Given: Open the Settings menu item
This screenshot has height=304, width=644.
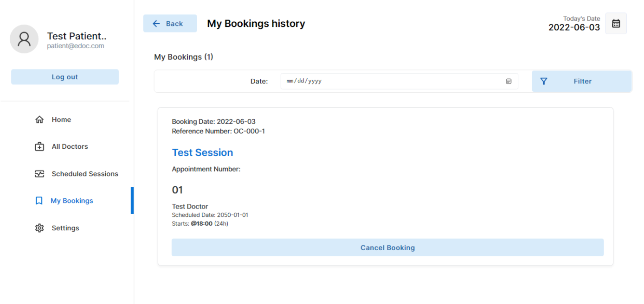Looking at the screenshot, I should [65, 228].
